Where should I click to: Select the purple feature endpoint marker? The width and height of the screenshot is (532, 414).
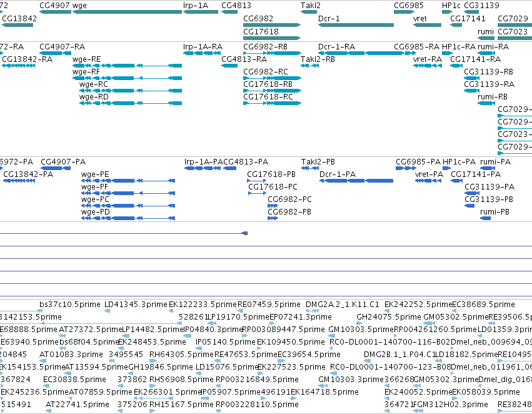tap(244, 233)
